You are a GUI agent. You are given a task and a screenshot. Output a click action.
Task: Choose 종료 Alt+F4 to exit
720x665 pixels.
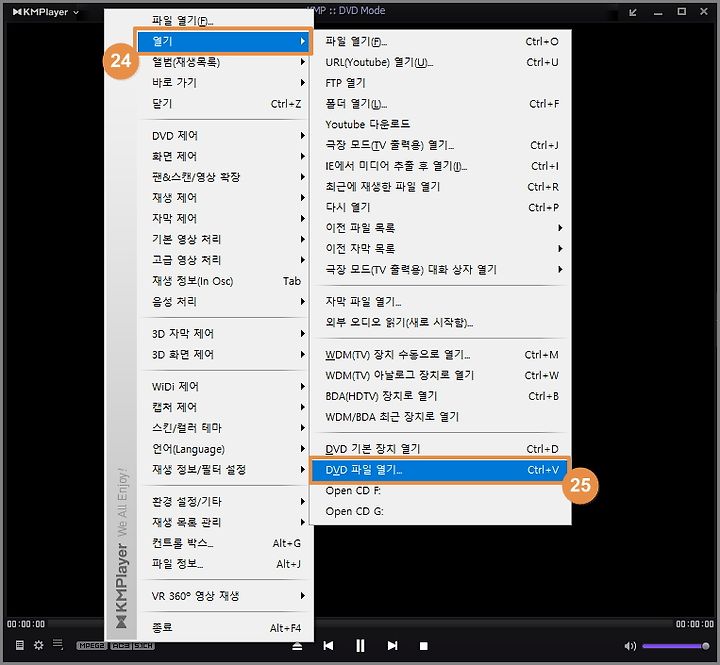click(224, 627)
